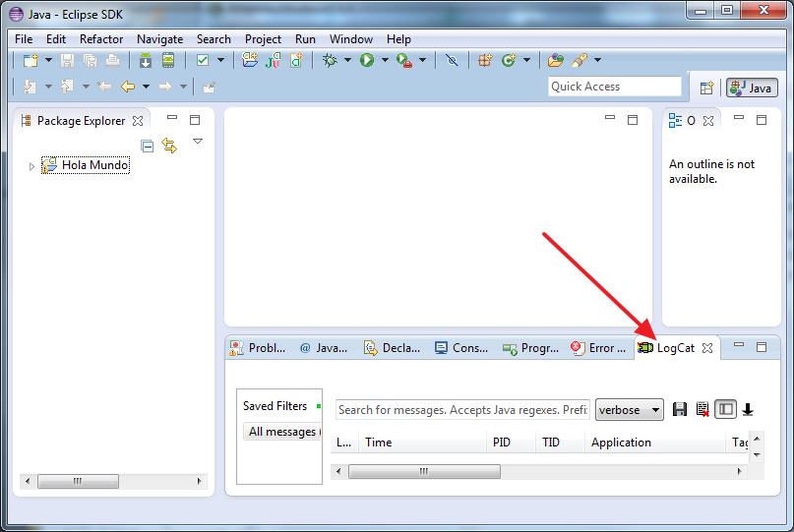This screenshot has width=794, height=532.
Task: Toggle Link with Editor in Package Explorer
Action: (169, 146)
